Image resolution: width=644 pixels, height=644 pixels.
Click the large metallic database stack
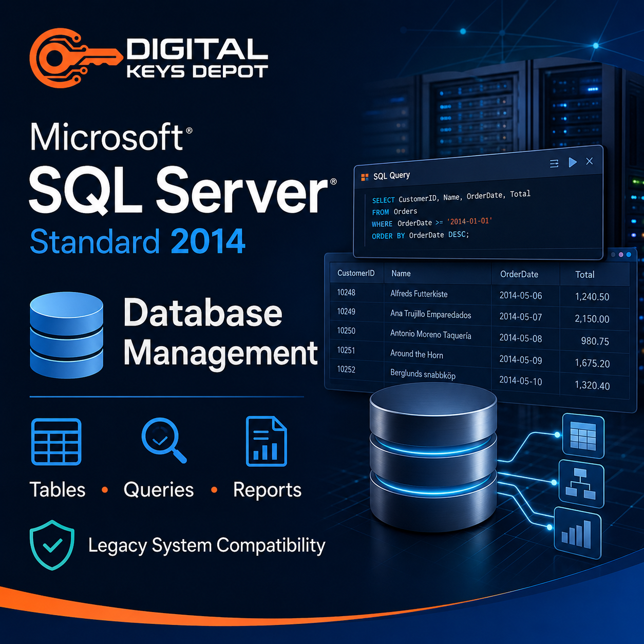tap(433, 457)
